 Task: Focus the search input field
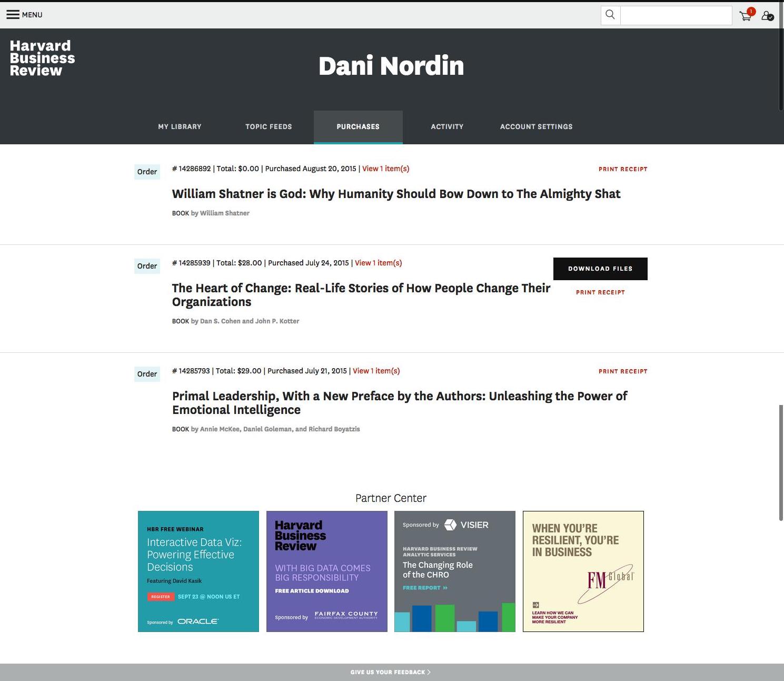[x=676, y=15]
